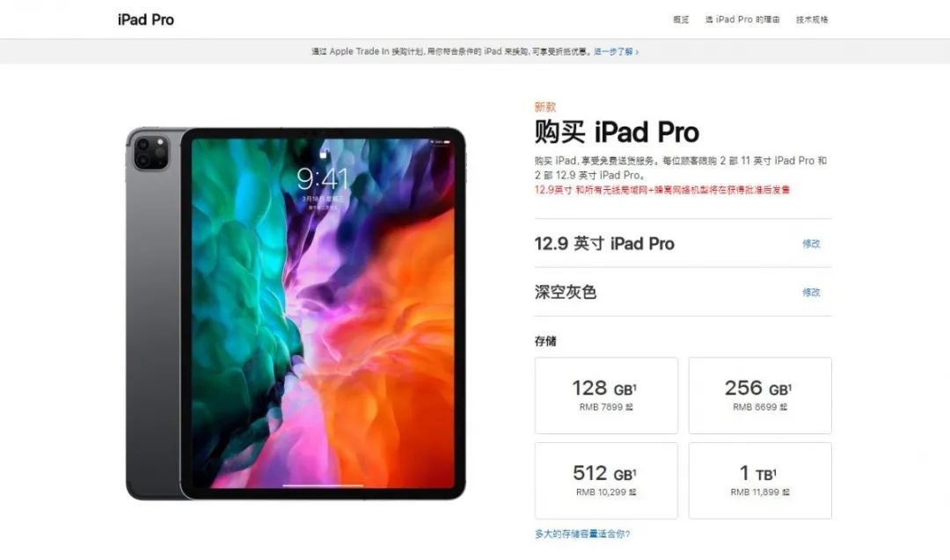The image size is (950, 560).
Task: Click the rear camera module on the iPad
Action: click(151, 152)
